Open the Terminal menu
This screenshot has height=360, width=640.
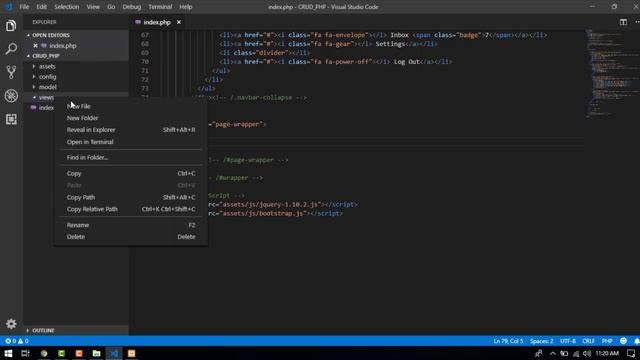pyautogui.click(x=160, y=7)
